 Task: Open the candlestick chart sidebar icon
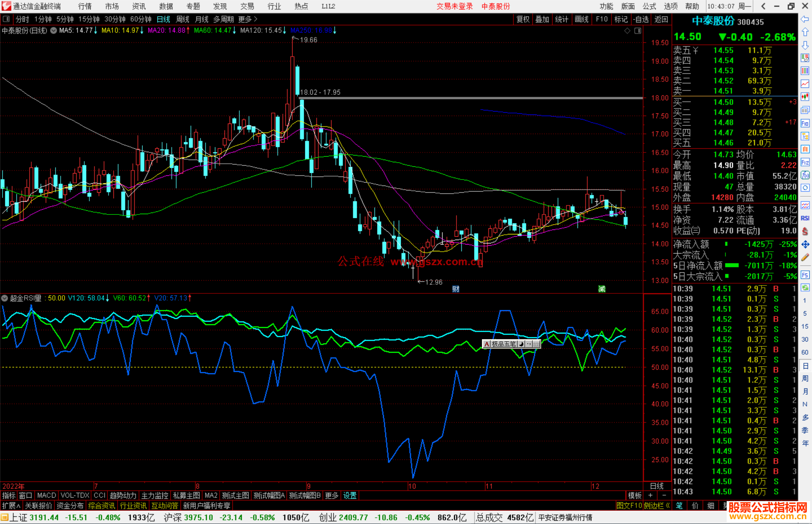[x=805, y=97]
